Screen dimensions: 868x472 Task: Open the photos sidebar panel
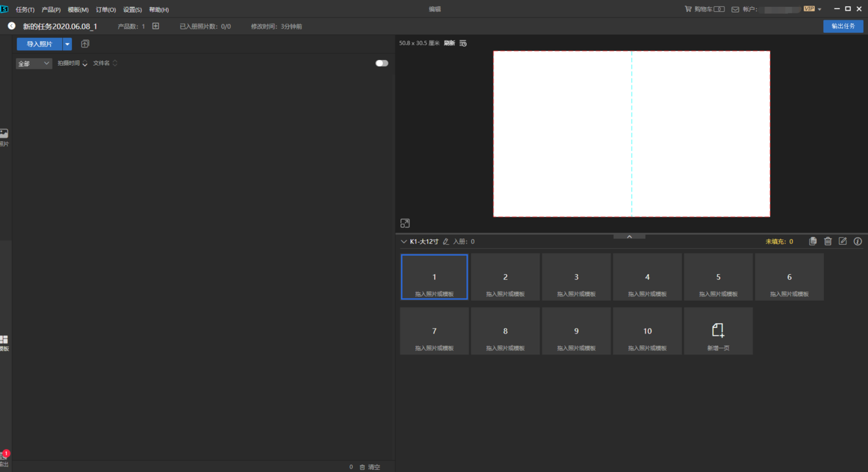[4, 137]
